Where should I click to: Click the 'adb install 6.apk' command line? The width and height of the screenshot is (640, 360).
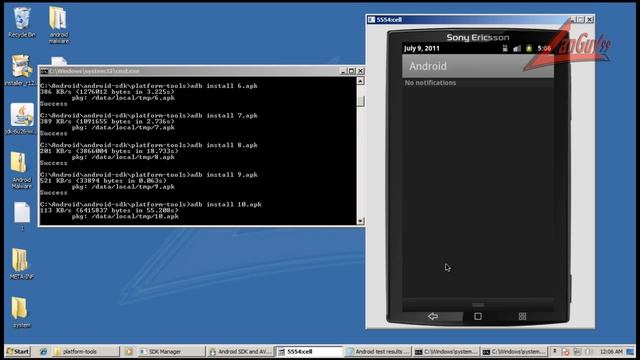pyautogui.click(x=149, y=86)
